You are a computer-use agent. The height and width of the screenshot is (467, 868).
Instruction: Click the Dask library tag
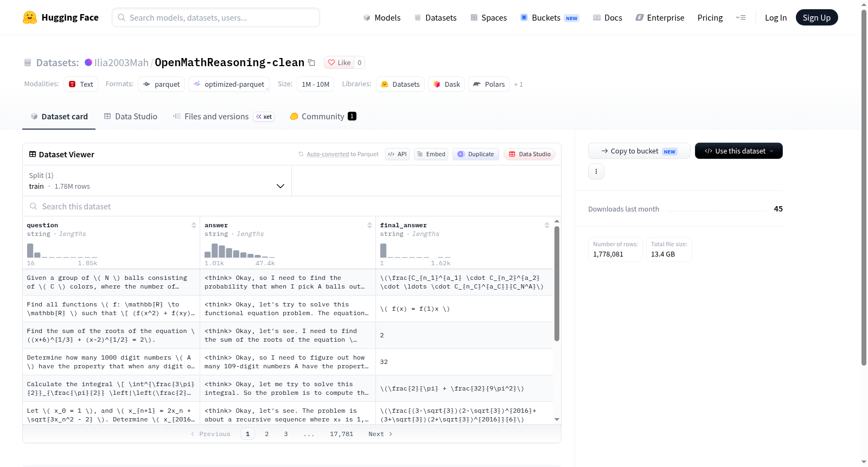pyautogui.click(x=446, y=84)
